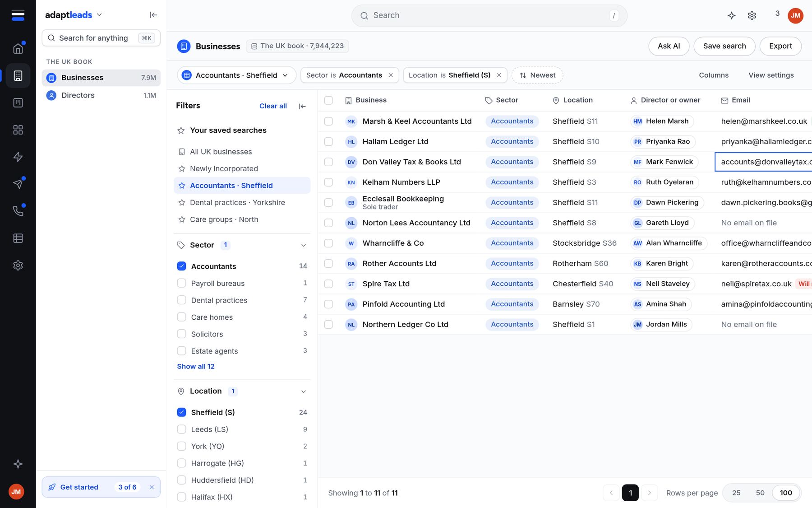Click the Save search button

click(724, 46)
